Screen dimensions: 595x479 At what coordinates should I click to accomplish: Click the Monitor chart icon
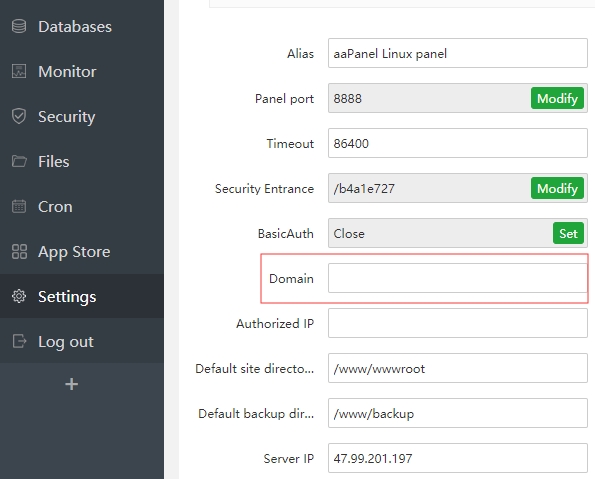(x=19, y=71)
